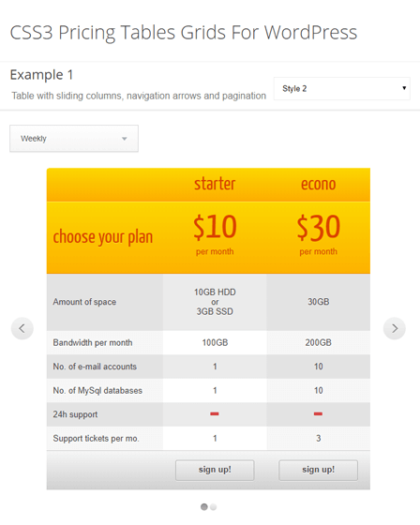Screen dimensions: 420x525
Task: Click the Style 2 dropdown arrow
Action: coord(404,88)
